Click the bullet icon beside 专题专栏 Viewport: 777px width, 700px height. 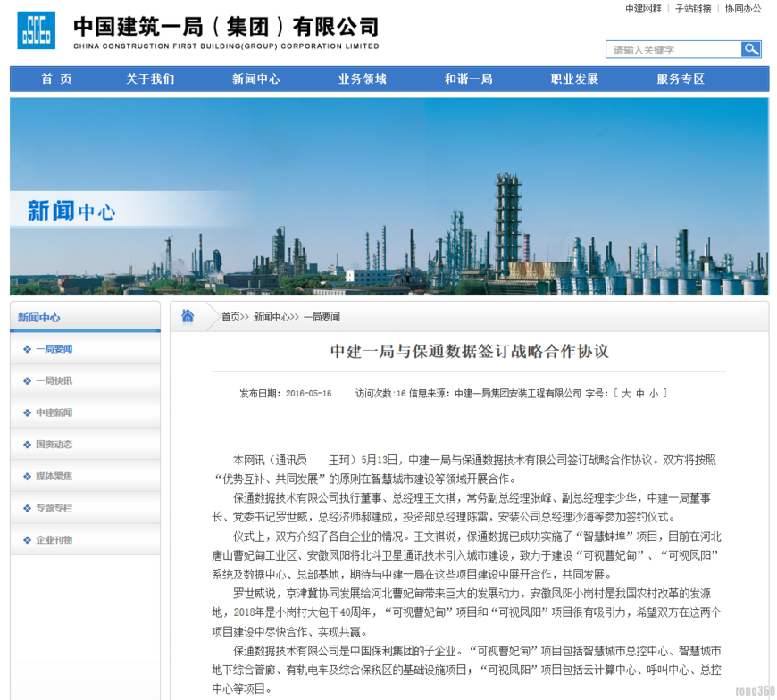[x=28, y=508]
